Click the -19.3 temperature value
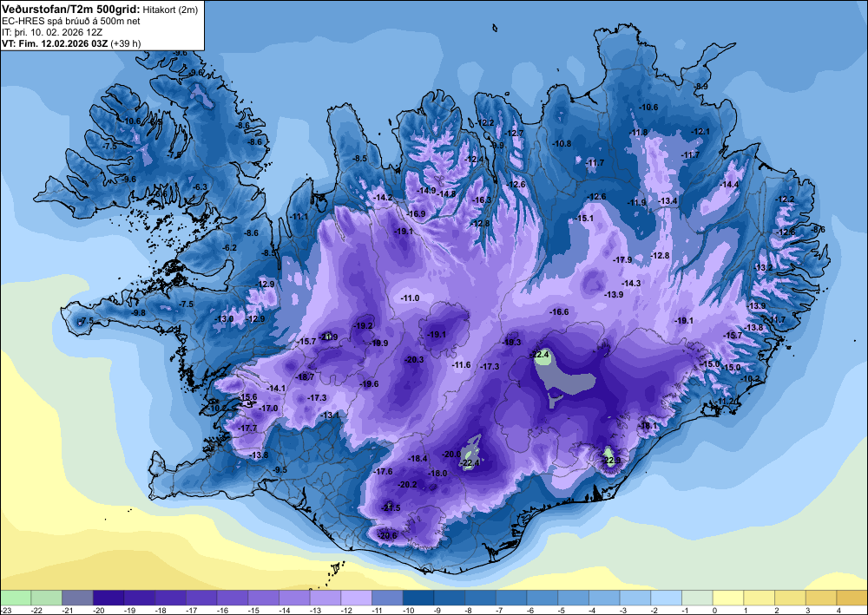Viewport: 868px width, 615px height. [x=511, y=343]
